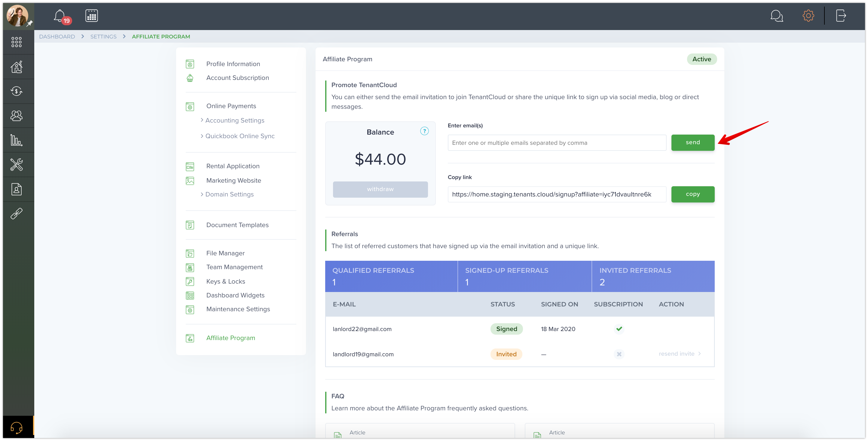
Task: Open File Manager settings
Action: 225,253
